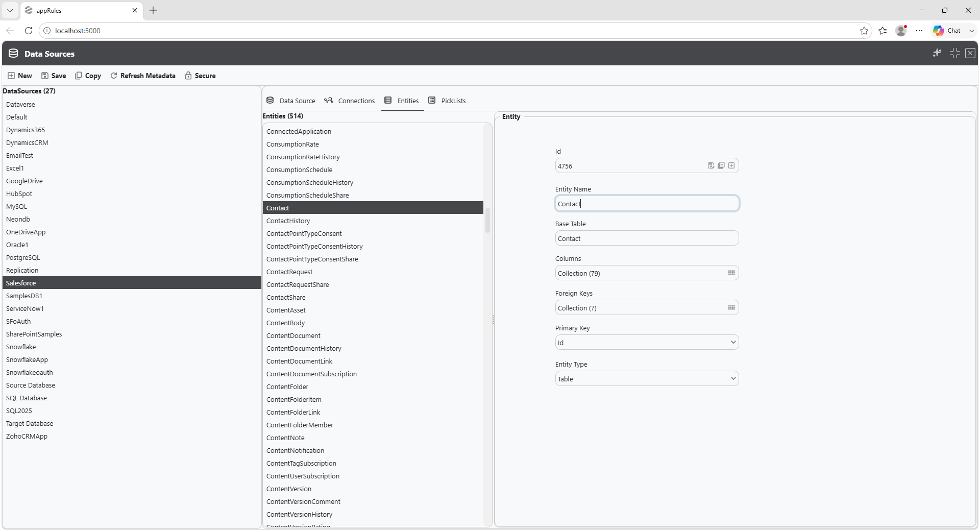Click the Base Table input field
The height and width of the screenshot is (531, 980).
pos(647,238)
